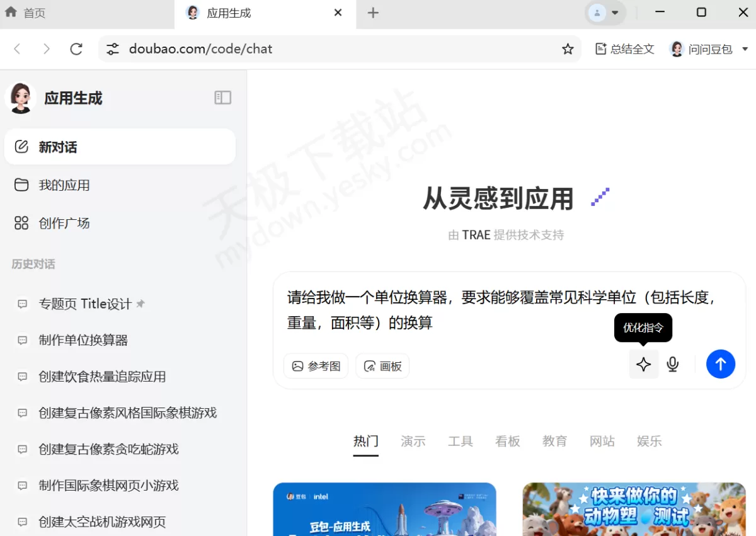Reload the page
The image size is (756, 536).
76,48
